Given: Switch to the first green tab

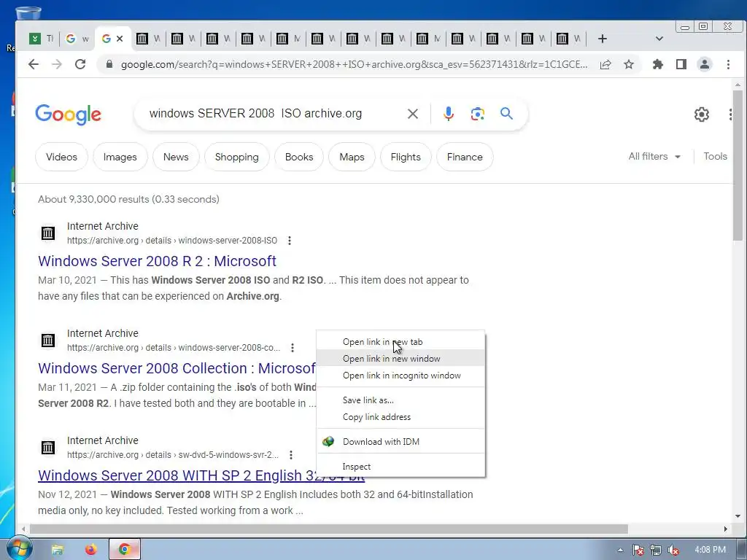Looking at the screenshot, I should (41, 39).
